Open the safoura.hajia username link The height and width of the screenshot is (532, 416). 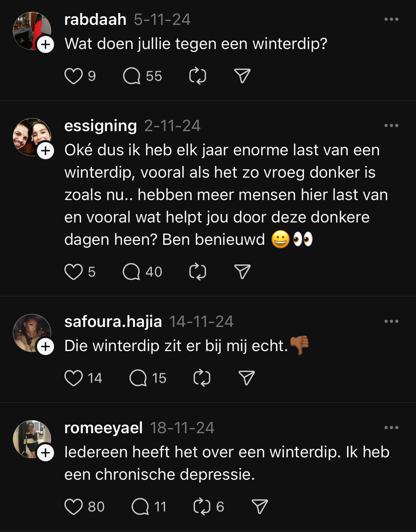113,322
